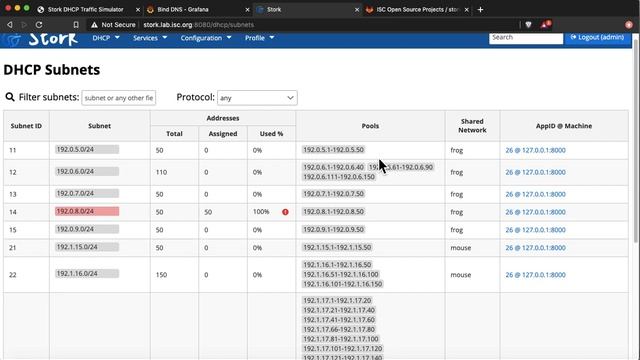Open the Configuration menu
640x360 pixels.
[206, 38]
